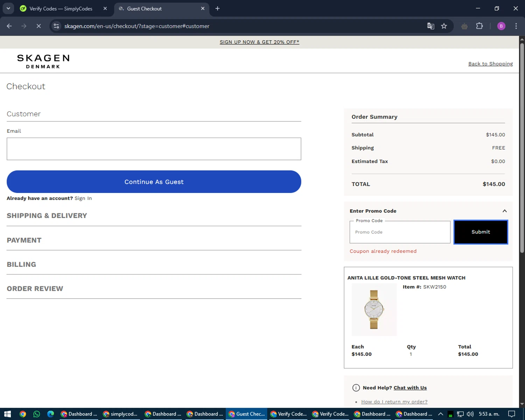The width and height of the screenshot is (525, 420).
Task: Open the 5:53 a. m. clock
Action: tap(489, 414)
